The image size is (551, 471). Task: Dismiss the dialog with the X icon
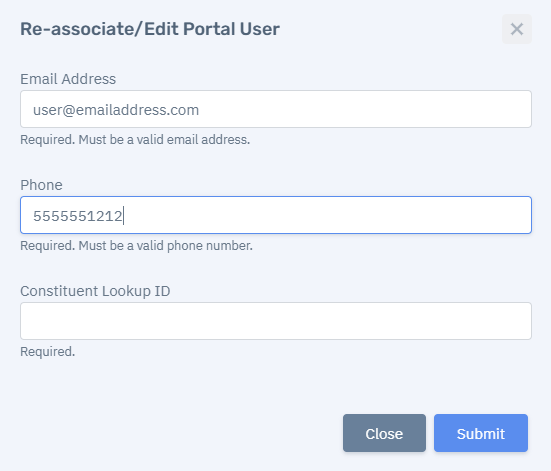coord(517,29)
